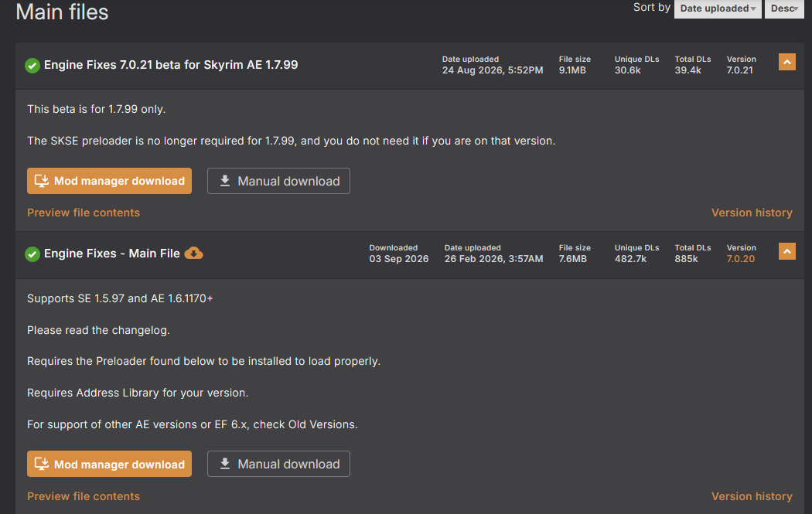
Task: Click the Requires the Preloader found below sentence
Action: (x=203, y=361)
